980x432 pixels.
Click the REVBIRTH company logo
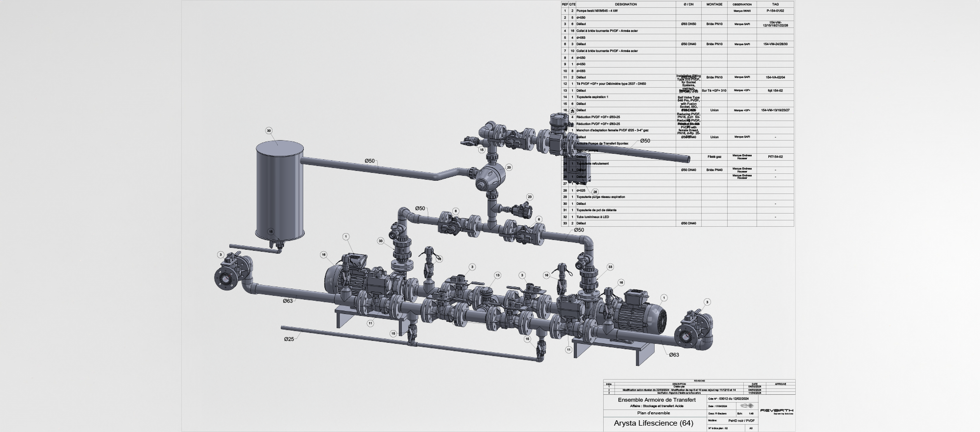click(777, 411)
